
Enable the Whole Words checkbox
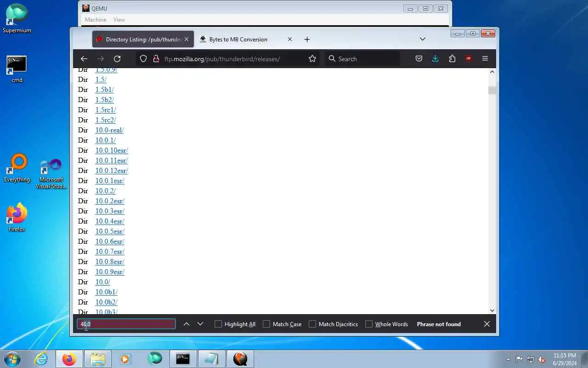coord(369,324)
